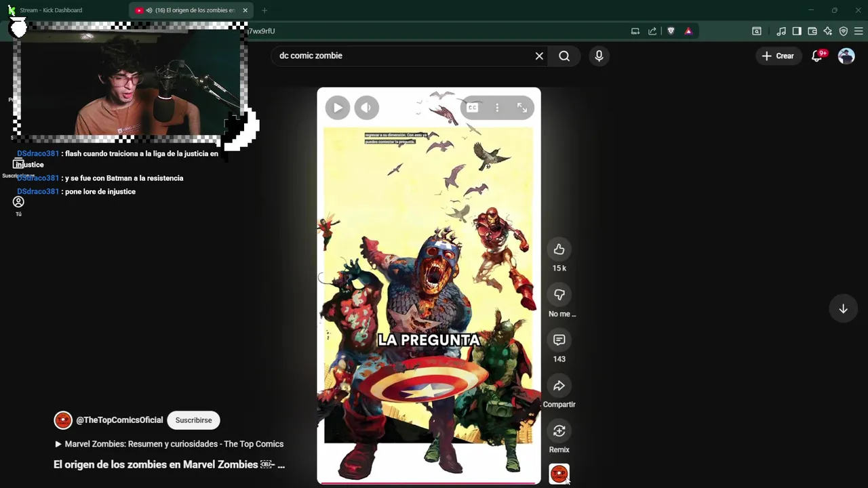
Task: Open the Brave Shields lion icon
Action: tap(671, 31)
